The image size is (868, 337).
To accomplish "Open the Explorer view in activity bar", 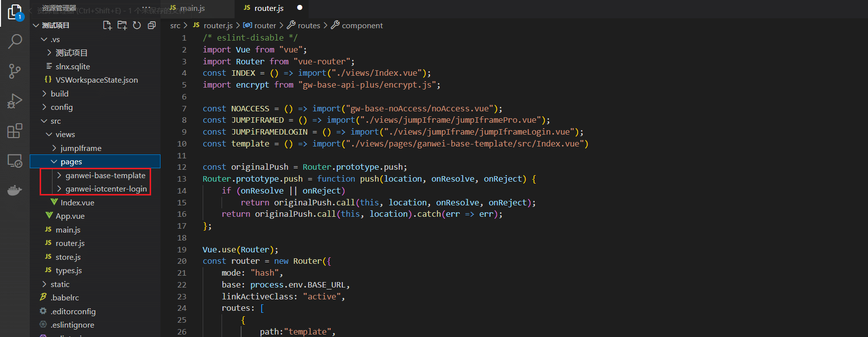I will pyautogui.click(x=15, y=12).
